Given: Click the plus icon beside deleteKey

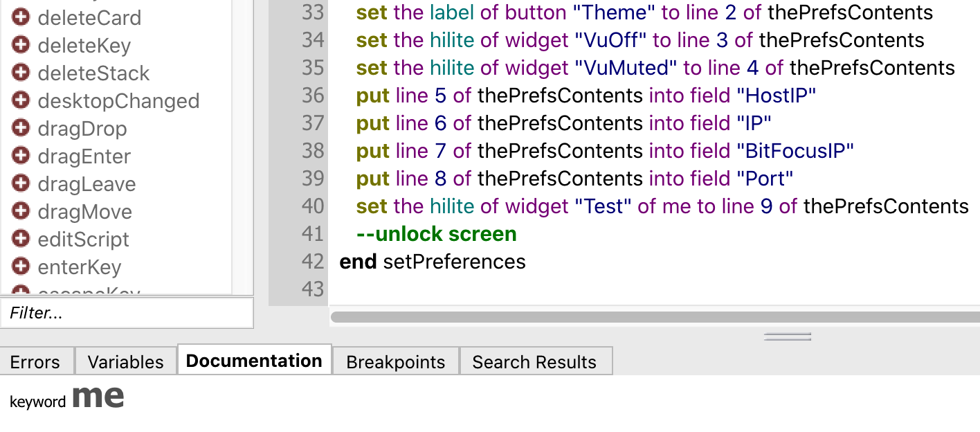Looking at the screenshot, I should [x=21, y=45].
